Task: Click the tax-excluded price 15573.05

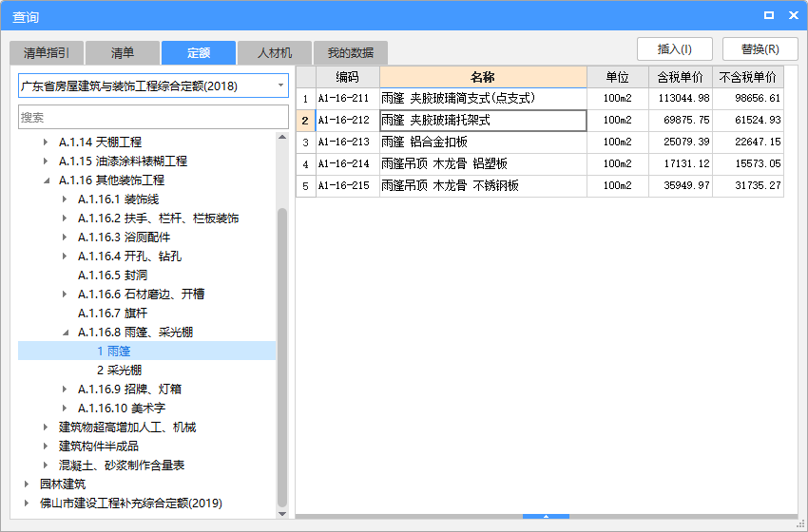Action: click(748, 164)
